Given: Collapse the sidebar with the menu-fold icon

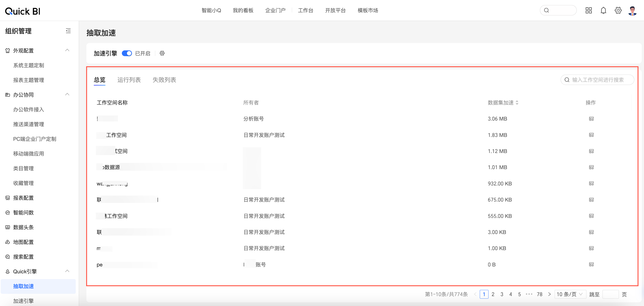Looking at the screenshot, I should (x=68, y=31).
